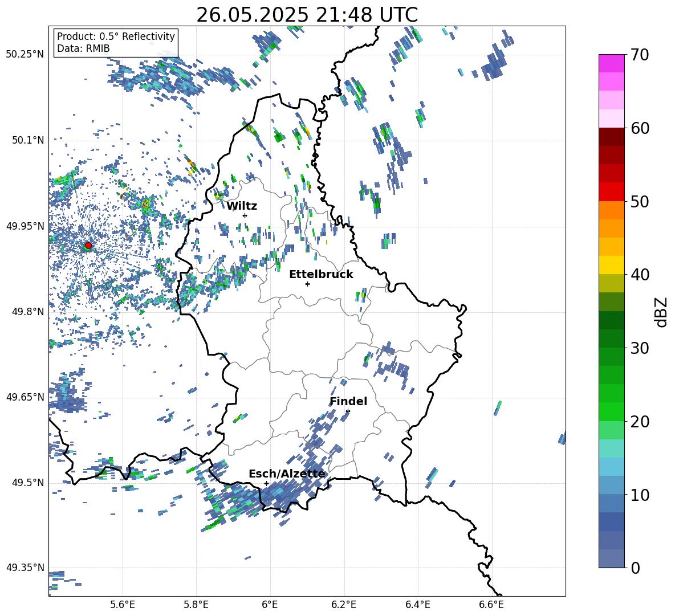Click the Wiltz city label
The width and height of the screenshot is (675, 616).
point(242,206)
